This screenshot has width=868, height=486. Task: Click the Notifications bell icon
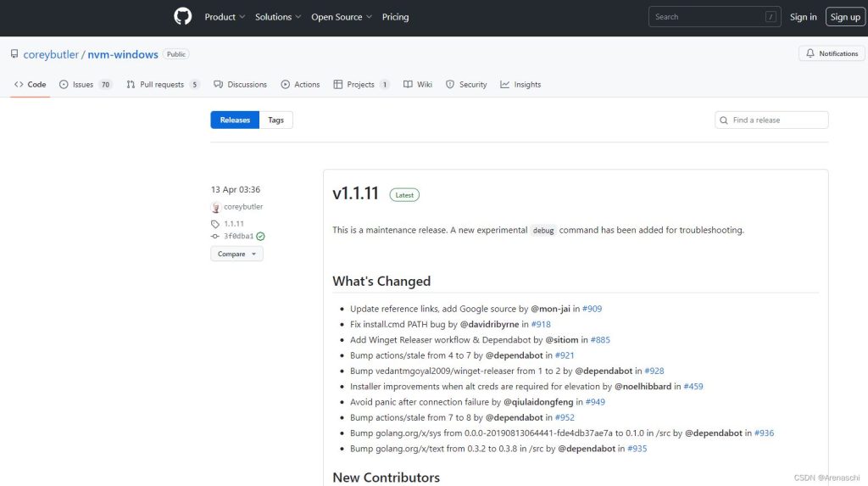[810, 53]
